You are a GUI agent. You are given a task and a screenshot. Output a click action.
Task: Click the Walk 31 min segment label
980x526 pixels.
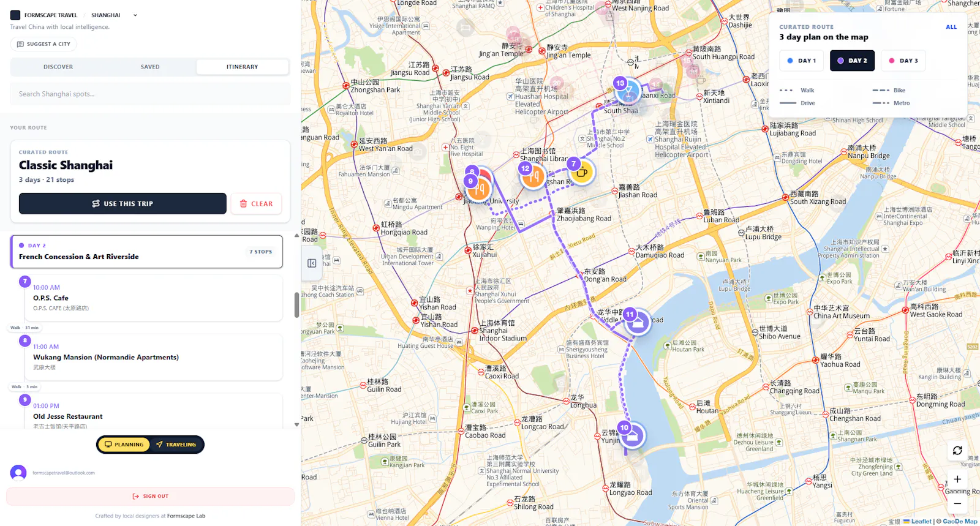pyautogui.click(x=24, y=328)
